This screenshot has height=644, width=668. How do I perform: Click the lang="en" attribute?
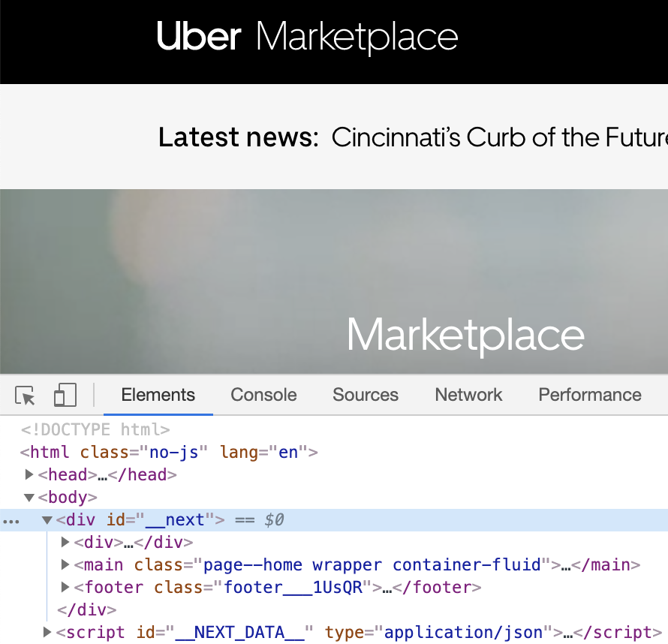(x=264, y=452)
